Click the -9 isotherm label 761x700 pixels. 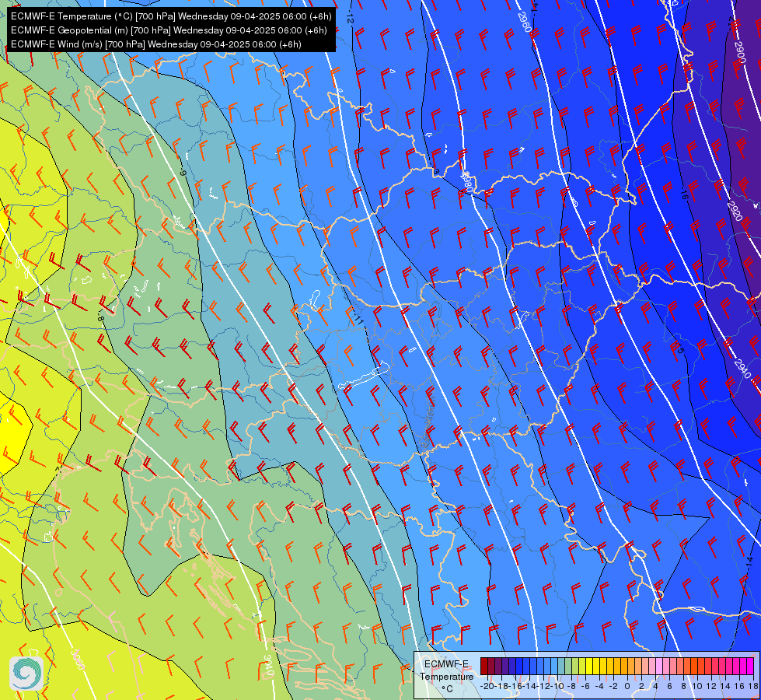pos(183,173)
